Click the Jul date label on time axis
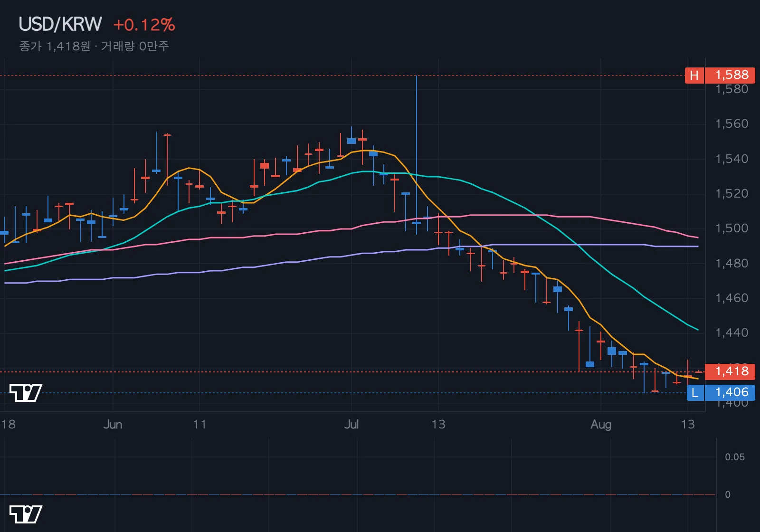The image size is (760, 532). [351, 424]
